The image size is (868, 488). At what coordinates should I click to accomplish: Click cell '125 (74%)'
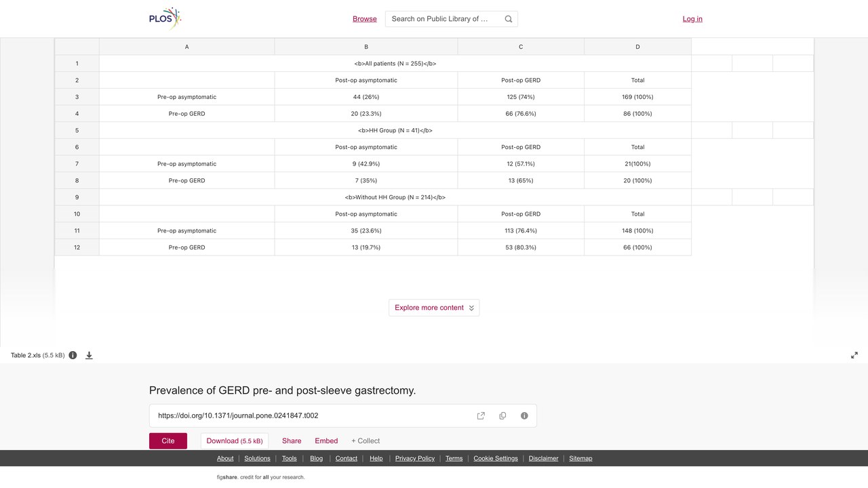pos(521,97)
